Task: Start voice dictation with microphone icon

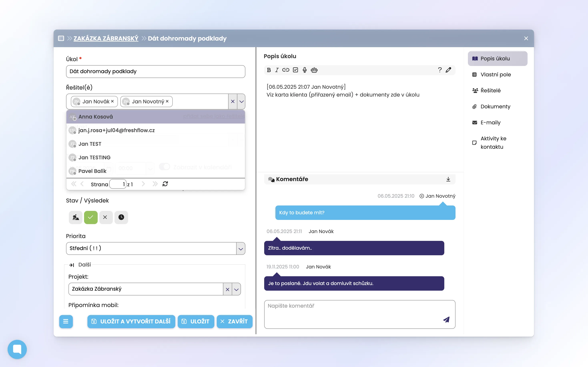Action: tap(304, 70)
